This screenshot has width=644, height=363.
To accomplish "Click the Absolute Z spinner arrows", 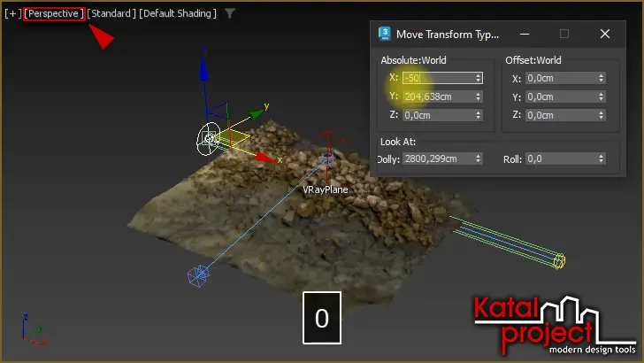I will (478, 115).
